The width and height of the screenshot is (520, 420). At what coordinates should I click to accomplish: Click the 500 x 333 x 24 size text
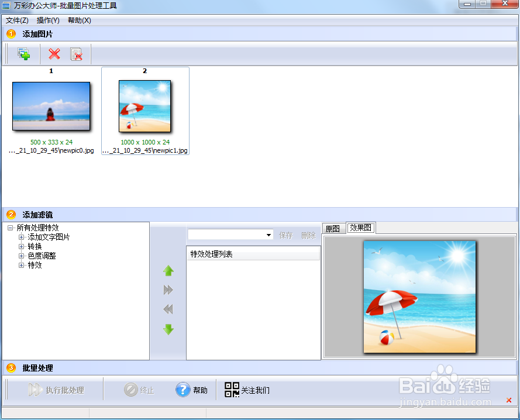tap(51, 142)
